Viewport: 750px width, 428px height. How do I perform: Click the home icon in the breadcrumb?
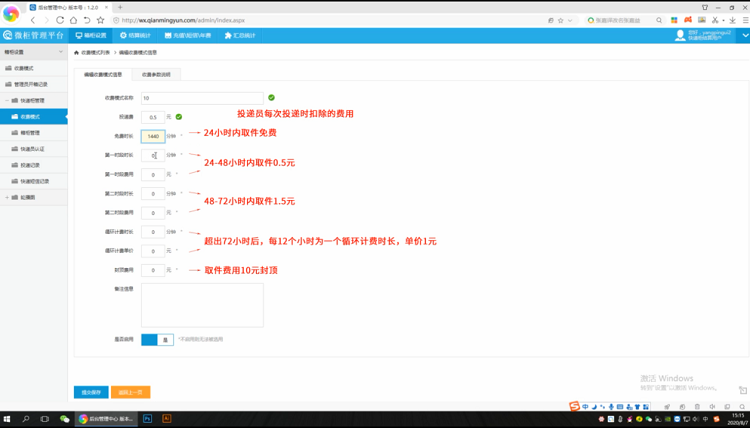77,53
